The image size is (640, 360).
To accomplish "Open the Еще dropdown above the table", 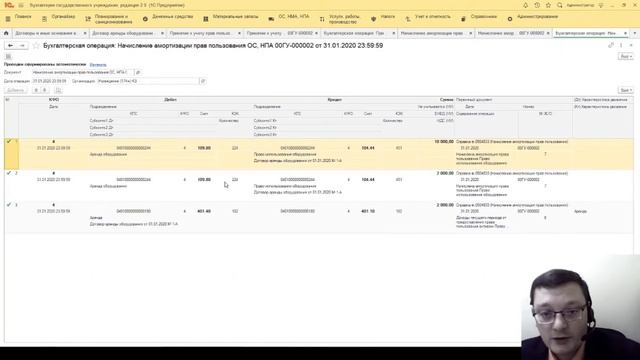I will (x=625, y=90).
